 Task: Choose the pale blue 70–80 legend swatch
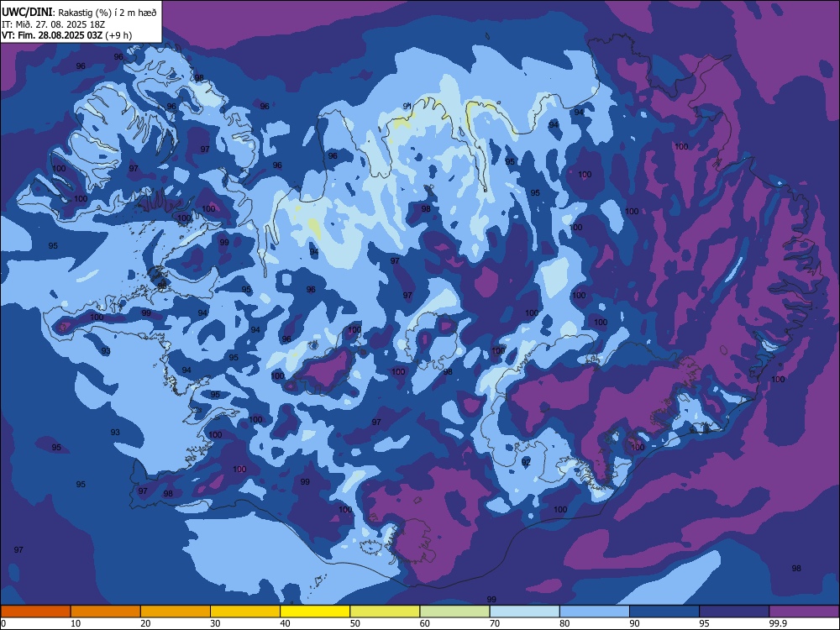click(524, 612)
